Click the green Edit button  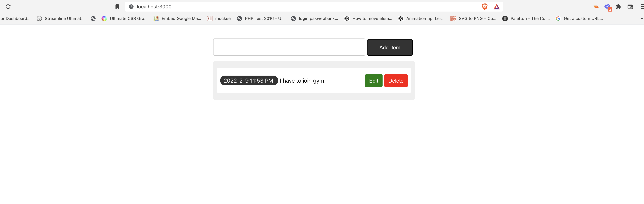[x=373, y=81]
